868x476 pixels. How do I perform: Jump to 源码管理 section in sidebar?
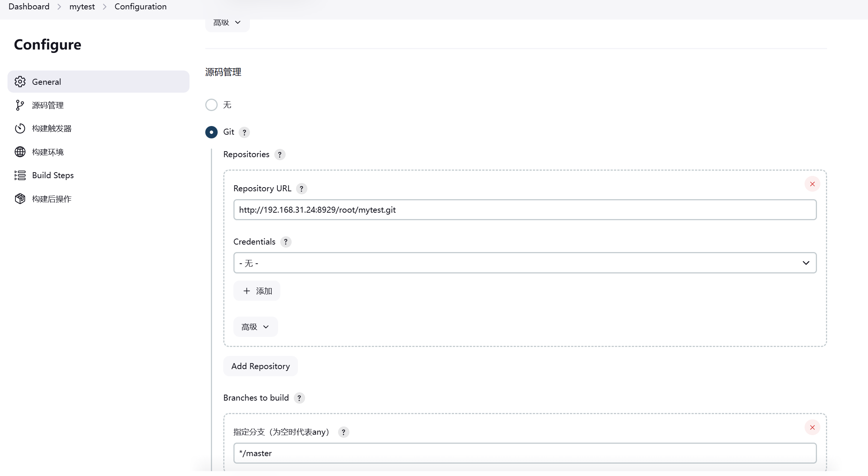pyautogui.click(x=98, y=105)
